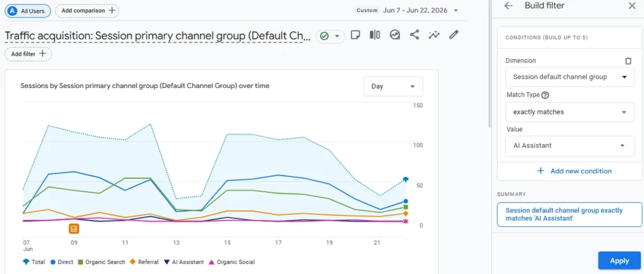Go back using Build filter back arrow
This screenshot has width=644, height=274.
coord(508,6)
